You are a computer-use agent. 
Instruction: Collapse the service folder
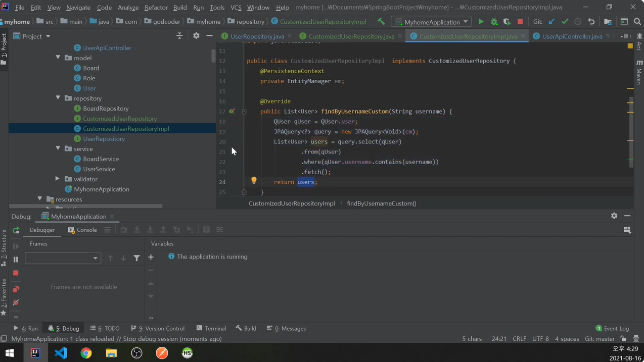[58, 148]
